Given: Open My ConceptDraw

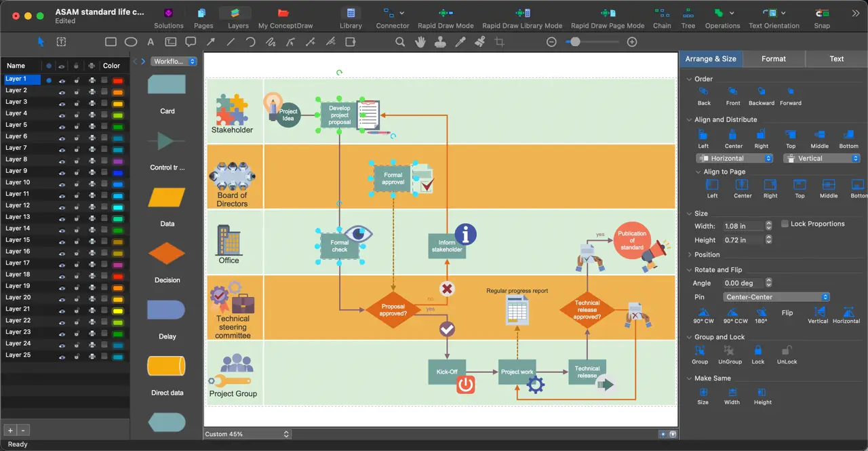Looking at the screenshot, I should coord(285,18).
